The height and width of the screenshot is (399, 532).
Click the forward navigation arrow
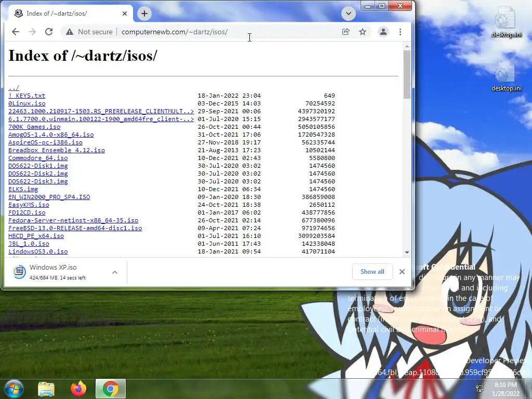coord(32,32)
